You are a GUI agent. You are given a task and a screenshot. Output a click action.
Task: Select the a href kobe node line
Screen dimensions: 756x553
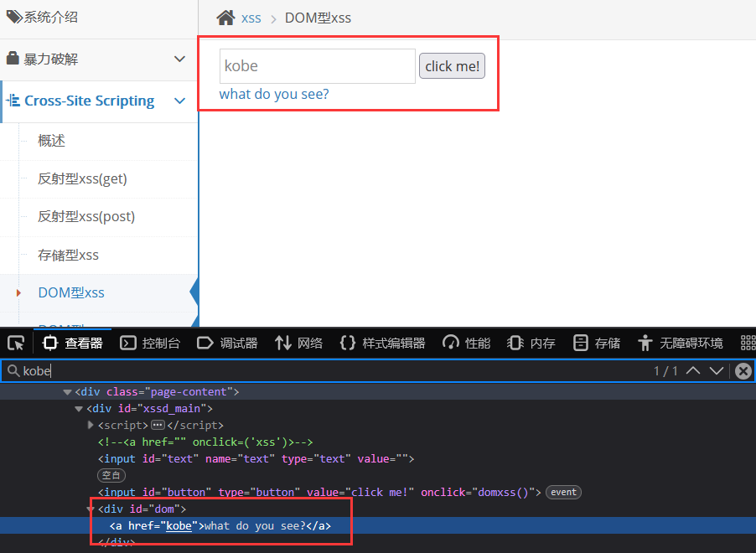(378, 525)
